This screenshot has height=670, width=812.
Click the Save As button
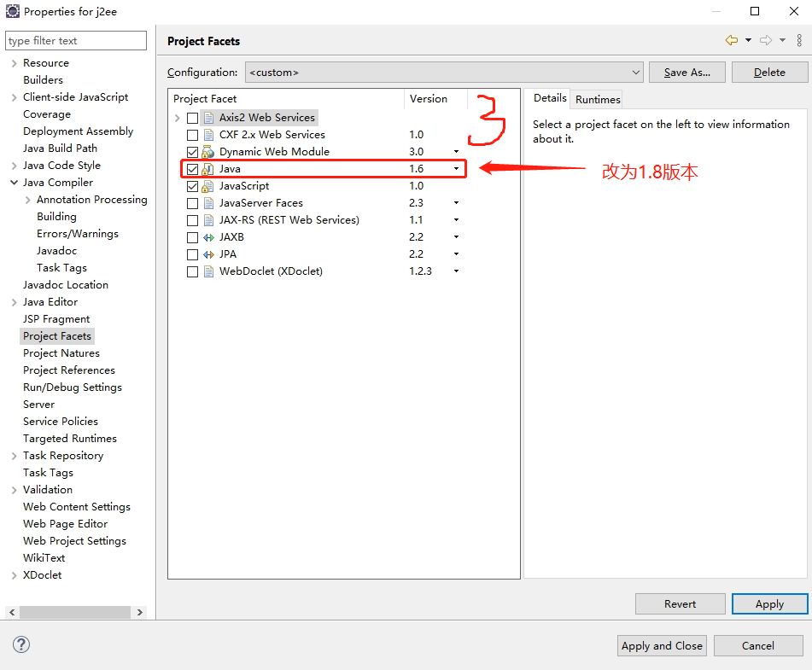coord(686,73)
